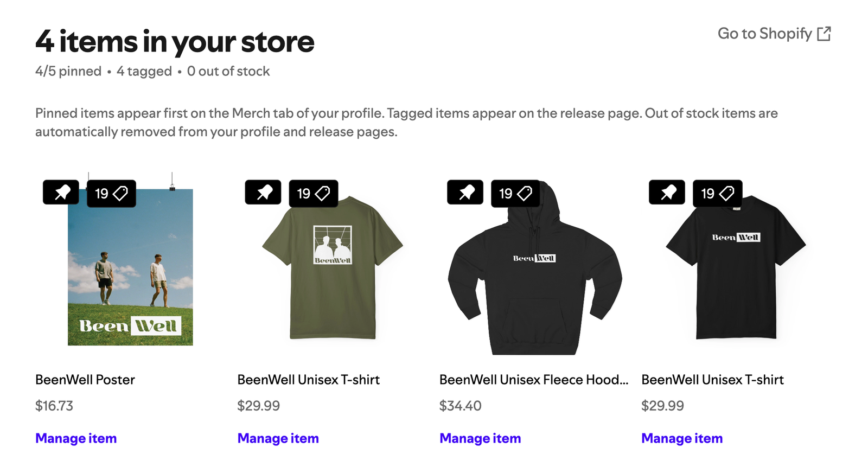Click the pin icon on the black T-shirt
Screen dimensions: 868x473
tap(667, 193)
